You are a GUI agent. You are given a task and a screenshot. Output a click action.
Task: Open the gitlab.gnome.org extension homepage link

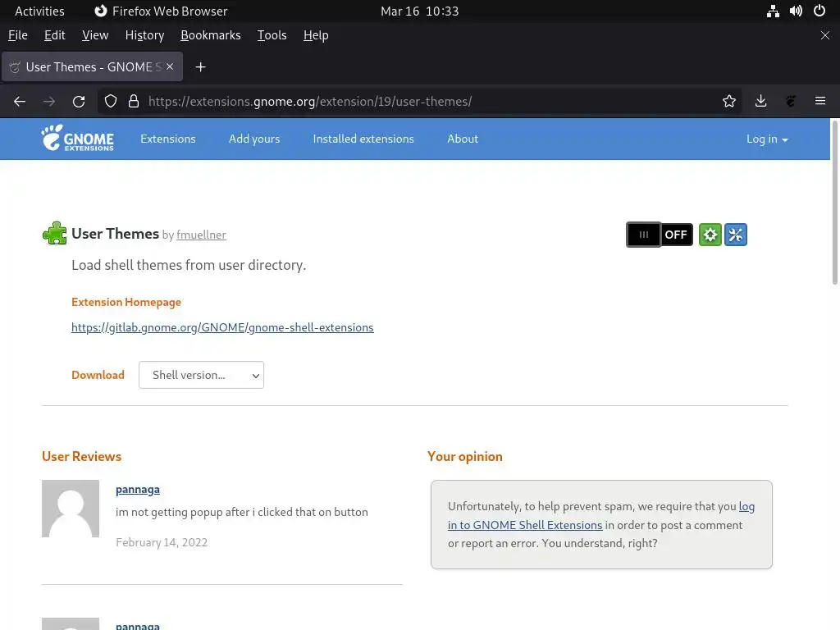(x=222, y=327)
